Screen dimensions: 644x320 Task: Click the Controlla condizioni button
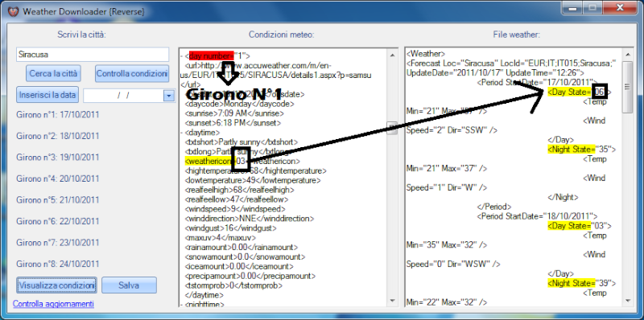click(132, 74)
